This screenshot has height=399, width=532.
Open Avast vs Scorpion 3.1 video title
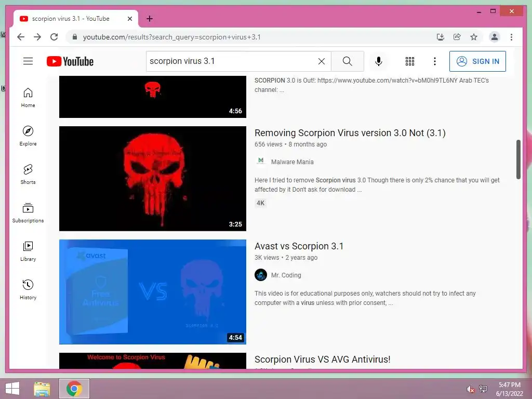click(x=299, y=246)
